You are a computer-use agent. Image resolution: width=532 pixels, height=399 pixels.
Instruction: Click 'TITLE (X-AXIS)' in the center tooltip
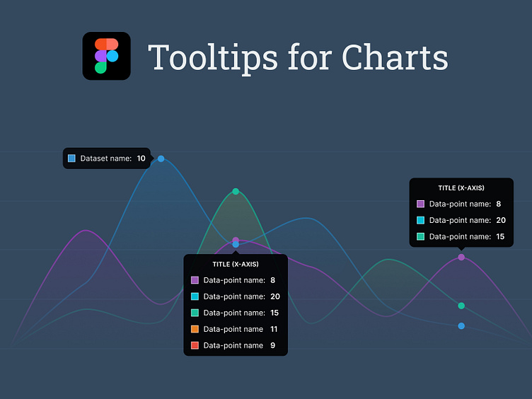click(236, 265)
